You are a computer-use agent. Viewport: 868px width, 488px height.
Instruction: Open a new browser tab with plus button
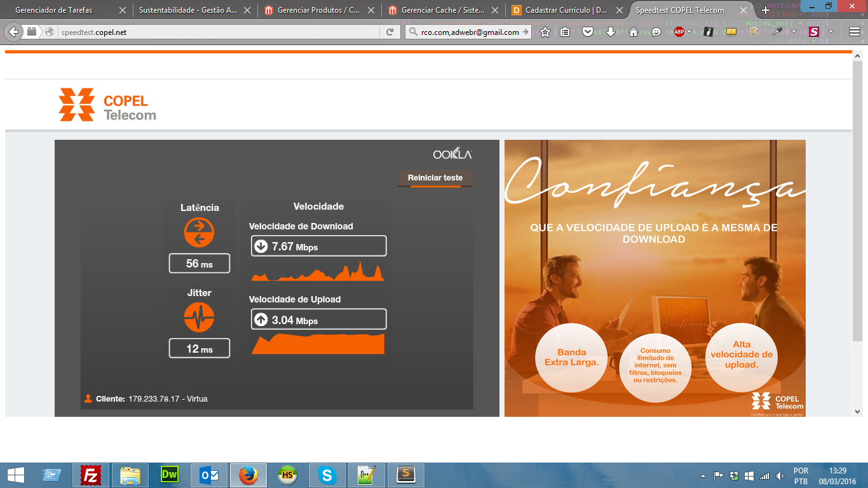(766, 10)
